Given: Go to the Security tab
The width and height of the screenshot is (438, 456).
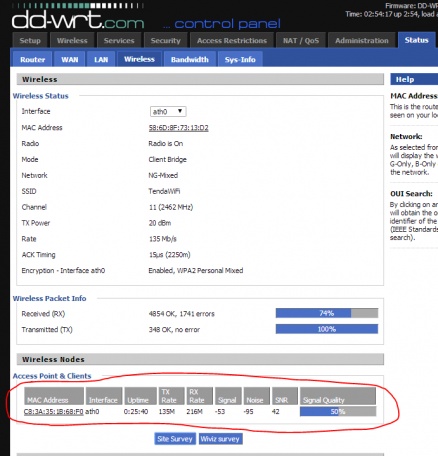Looking at the screenshot, I should point(165,40).
